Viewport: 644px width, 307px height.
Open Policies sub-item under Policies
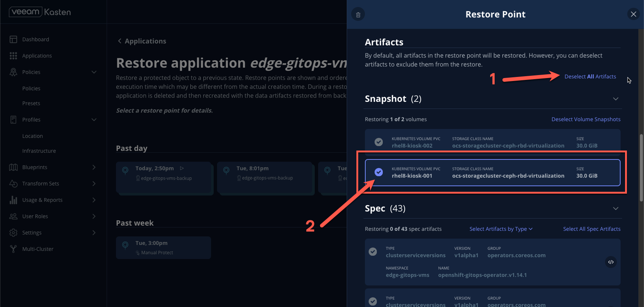coord(31,88)
